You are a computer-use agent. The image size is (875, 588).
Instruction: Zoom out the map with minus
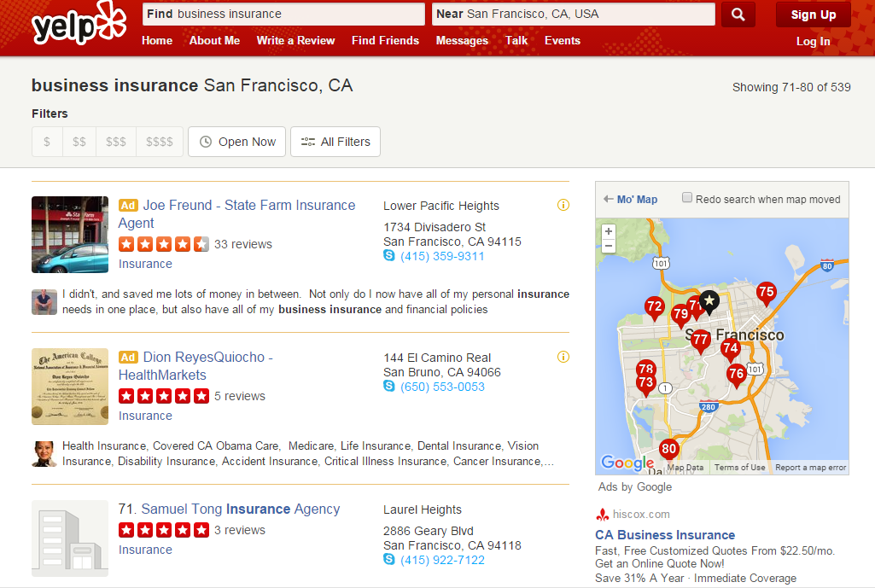click(x=609, y=246)
